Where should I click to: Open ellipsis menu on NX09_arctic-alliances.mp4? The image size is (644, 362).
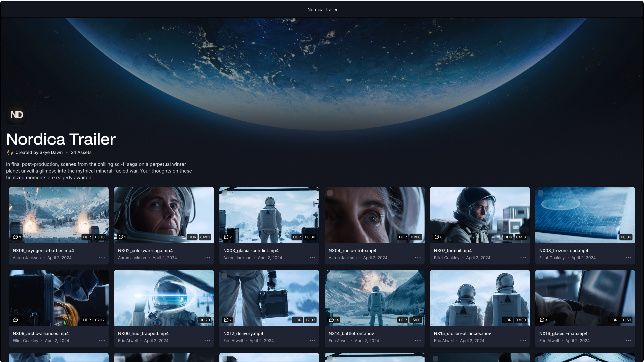click(x=102, y=340)
